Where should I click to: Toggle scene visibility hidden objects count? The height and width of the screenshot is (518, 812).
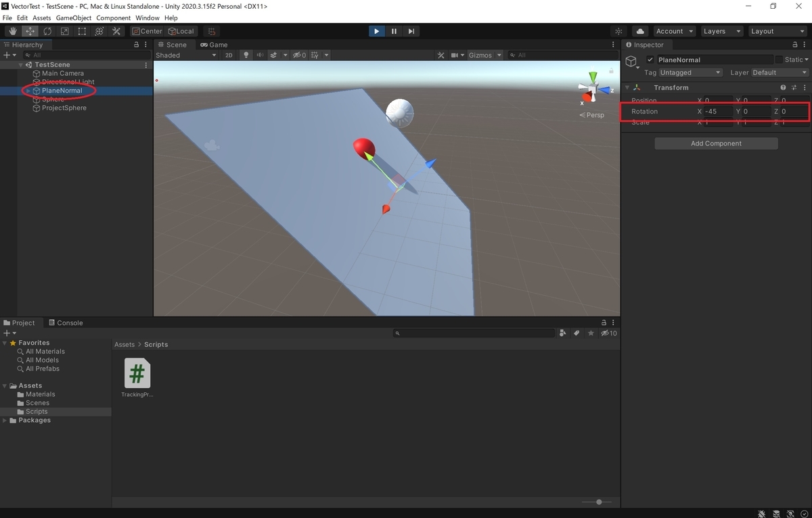(300, 55)
